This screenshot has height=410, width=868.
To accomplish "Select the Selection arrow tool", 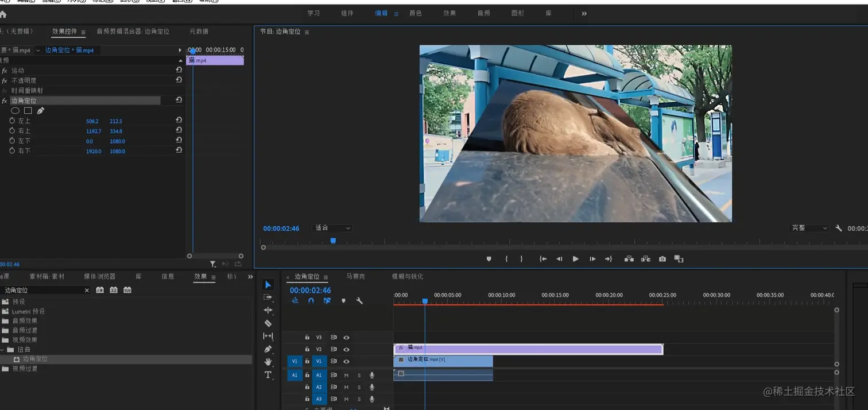I will click(x=268, y=285).
